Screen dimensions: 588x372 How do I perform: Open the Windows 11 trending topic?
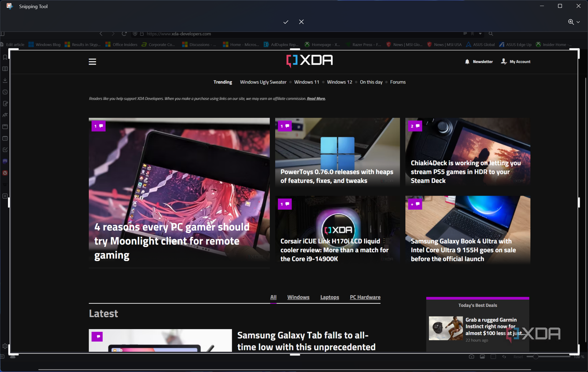coord(307,82)
